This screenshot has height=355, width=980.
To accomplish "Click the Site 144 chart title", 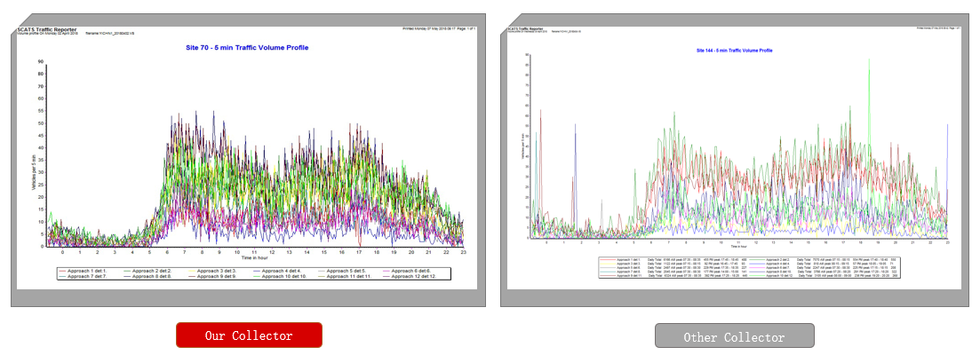I will pyautogui.click(x=734, y=51).
